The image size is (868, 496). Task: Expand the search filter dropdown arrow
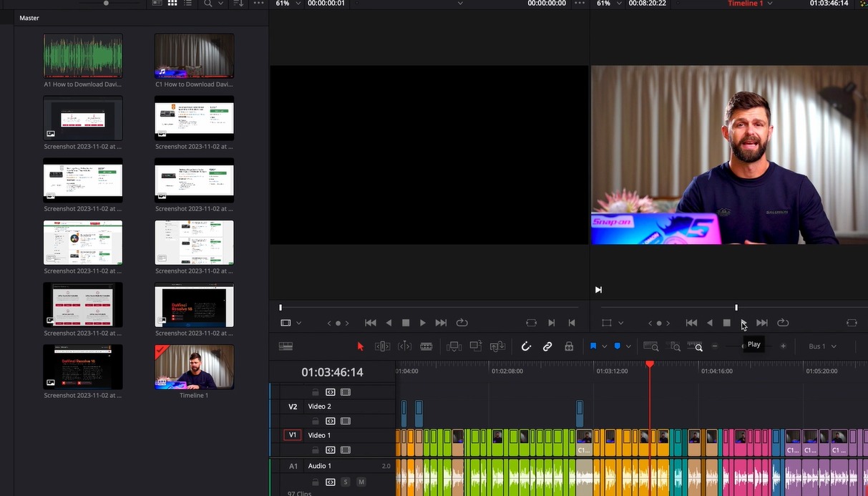[221, 4]
